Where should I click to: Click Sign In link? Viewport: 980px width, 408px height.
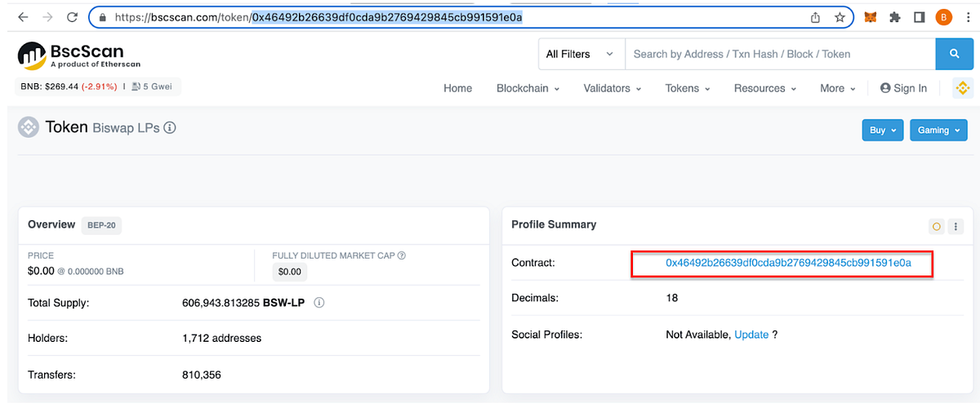click(x=903, y=88)
